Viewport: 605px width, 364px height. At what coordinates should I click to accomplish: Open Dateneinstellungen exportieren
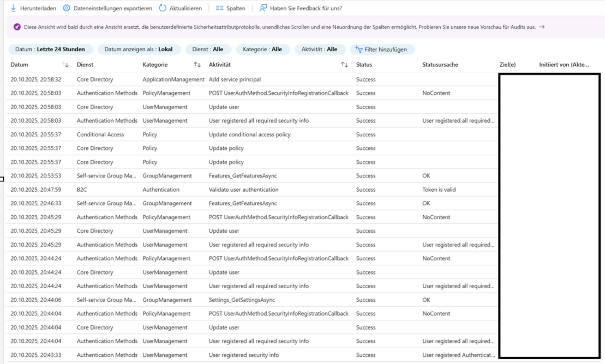pos(107,8)
